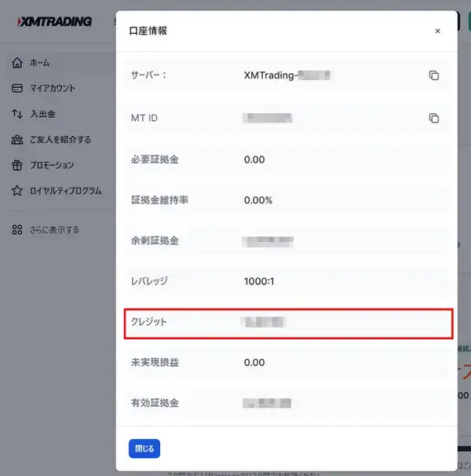Close the 口座情報 dialog with X
471x476 pixels.
tap(437, 31)
